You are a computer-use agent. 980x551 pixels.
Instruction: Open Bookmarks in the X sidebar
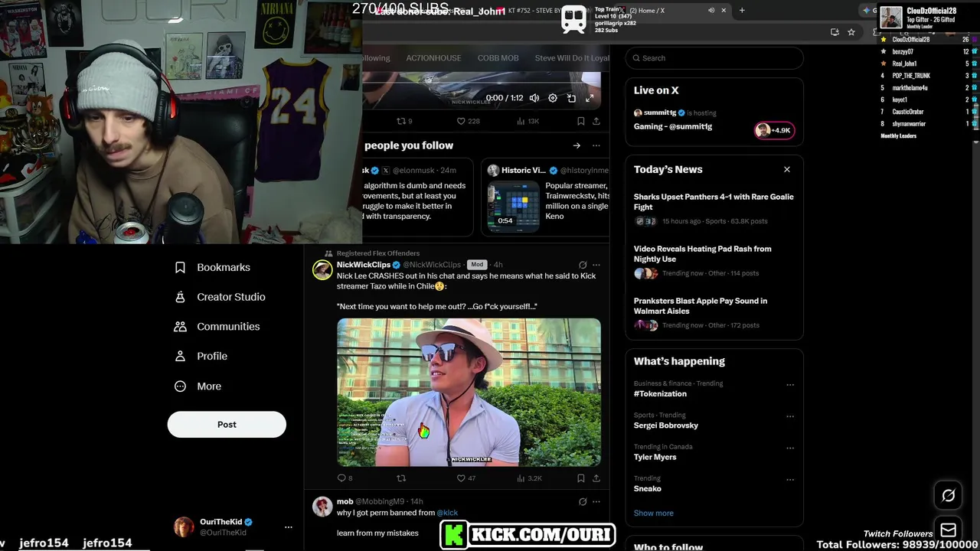213,267
